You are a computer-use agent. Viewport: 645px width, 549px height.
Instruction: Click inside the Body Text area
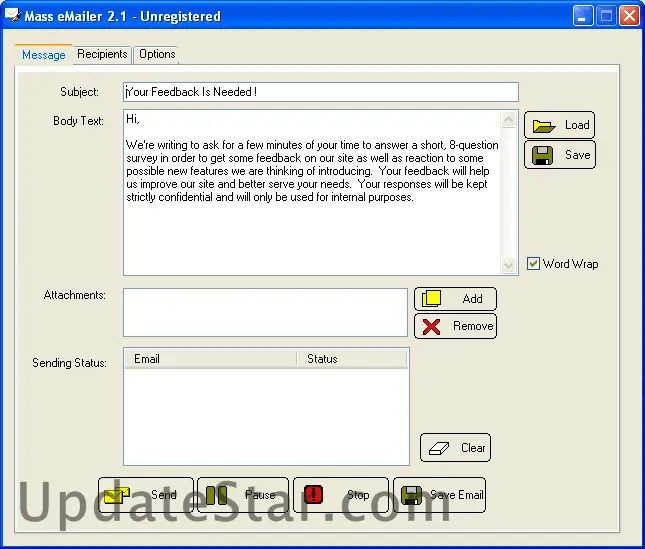click(x=312, y=192)
